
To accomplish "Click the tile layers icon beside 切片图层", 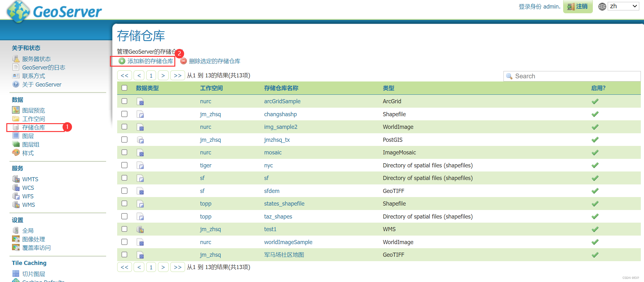I will pyautogui.click(x=16, y=274).
